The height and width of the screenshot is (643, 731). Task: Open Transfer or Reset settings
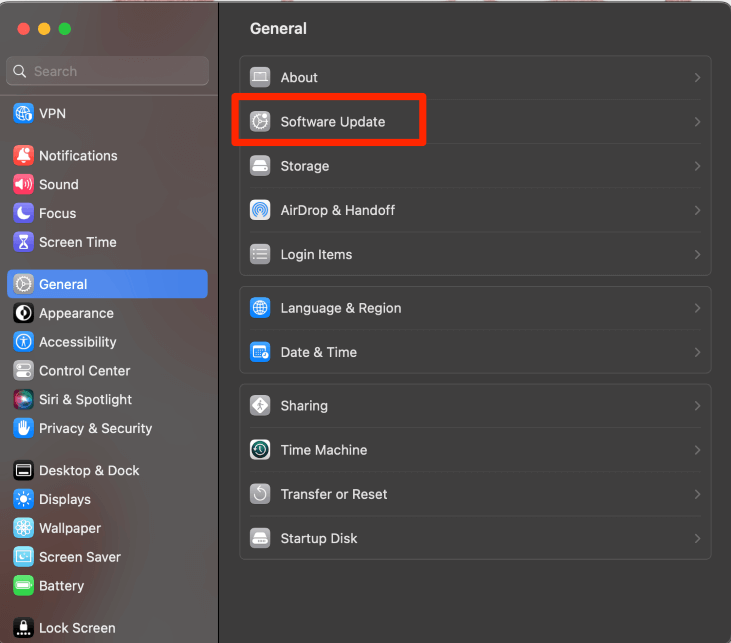333,494
